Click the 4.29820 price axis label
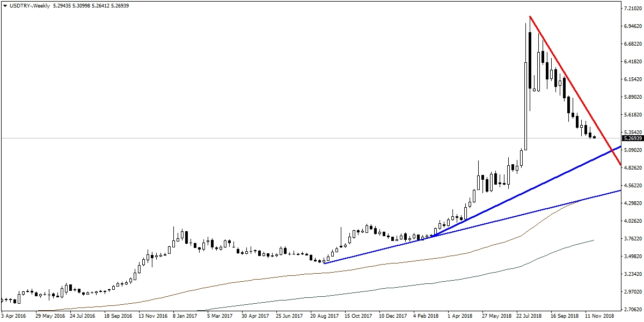644x322 pixels. tap(633, 203)
